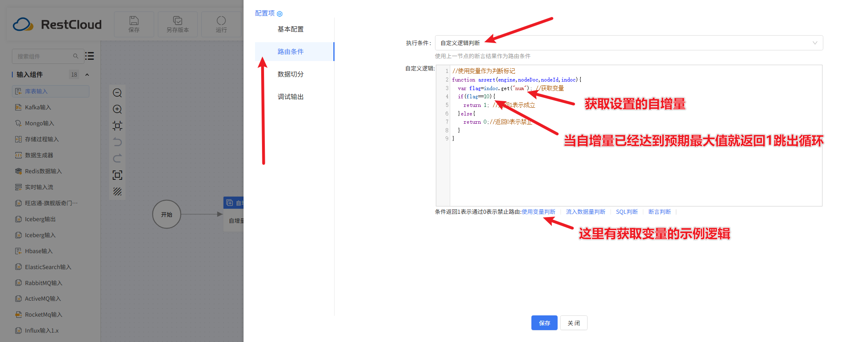Open the 数据切分 tab
868x342 pixels.
point(291,74)
